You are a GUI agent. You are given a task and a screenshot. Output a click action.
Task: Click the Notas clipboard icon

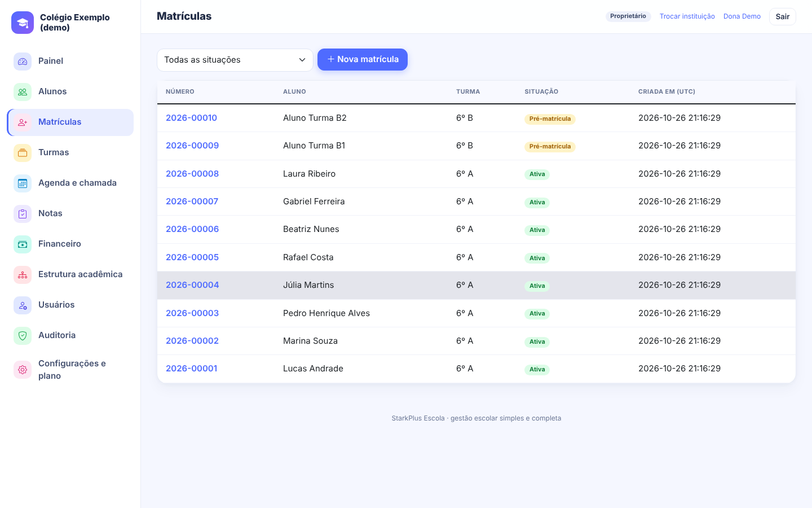[23, 213]
